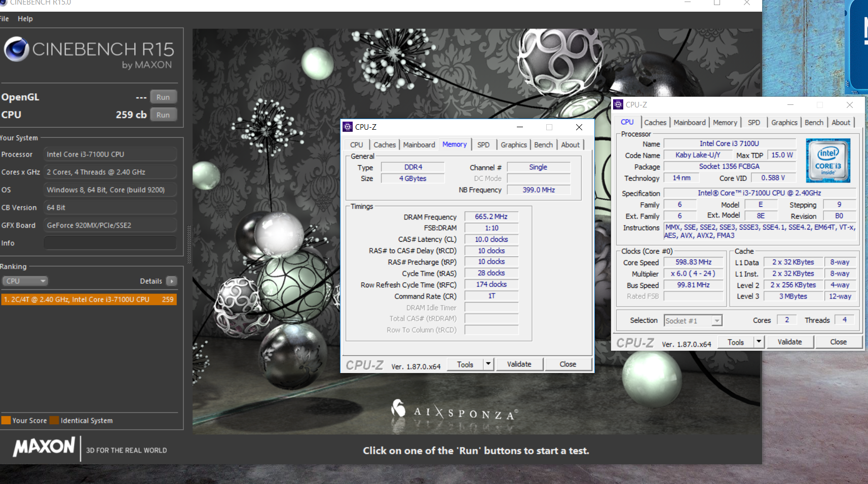Select the Memory tab in the middle CPU-Z window
Viewport: 868px width, 484px height.
[455, 144]
